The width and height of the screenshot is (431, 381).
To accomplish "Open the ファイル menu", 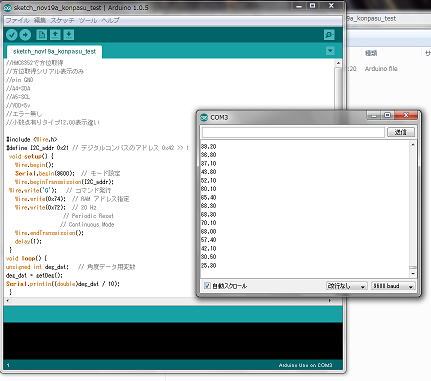I will (x=18, y=20).
